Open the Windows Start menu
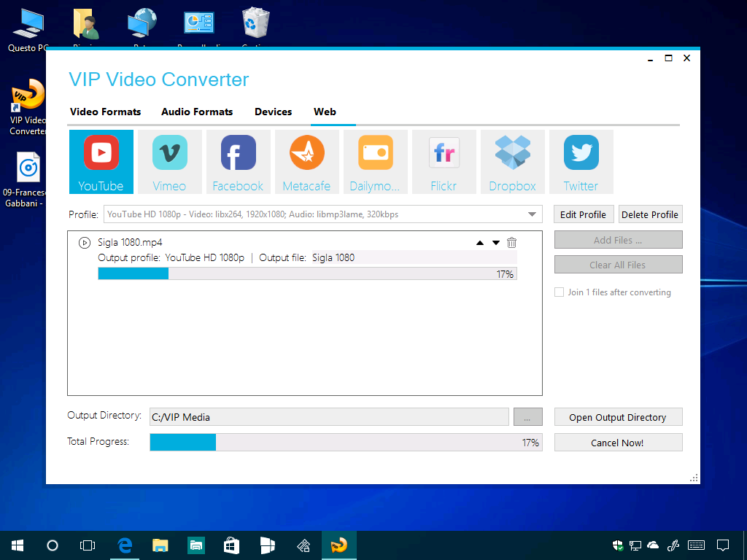 (x=18, y=545)
